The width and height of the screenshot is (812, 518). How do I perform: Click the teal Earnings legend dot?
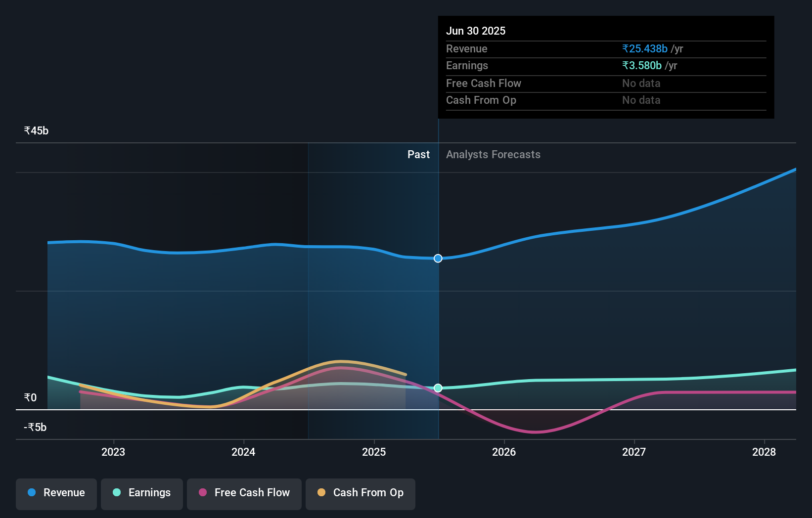[116, 493]
